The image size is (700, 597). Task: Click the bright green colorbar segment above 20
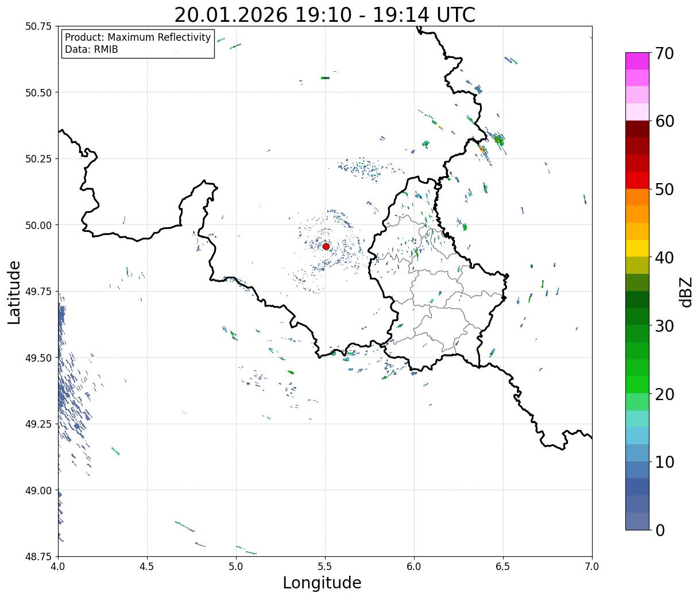click(x=637, y=385)
